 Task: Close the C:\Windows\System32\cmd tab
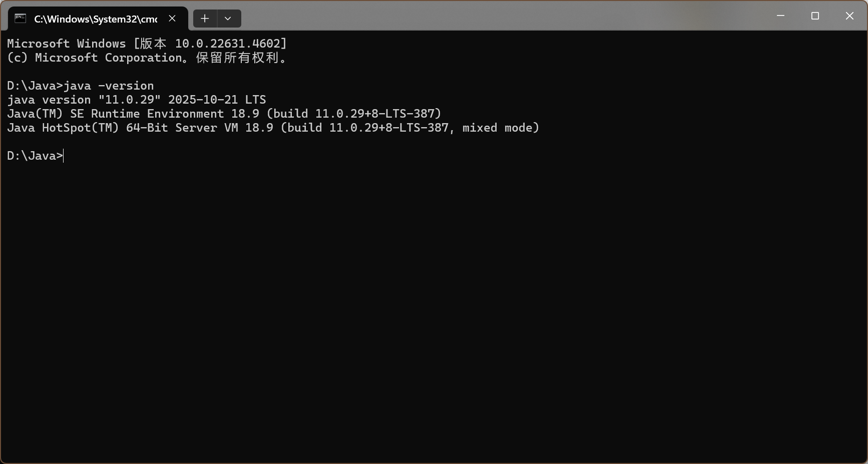(x=172, y=19)
